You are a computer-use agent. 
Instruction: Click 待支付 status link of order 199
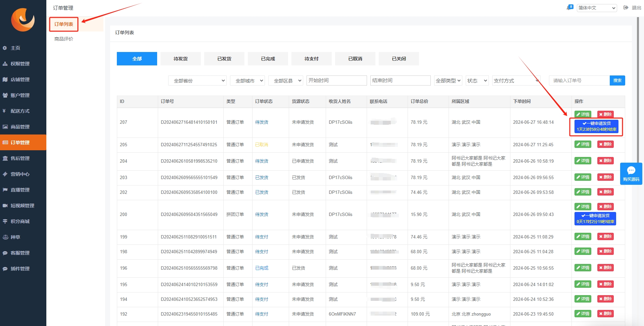pyautogui.click(x=262, y=237)
